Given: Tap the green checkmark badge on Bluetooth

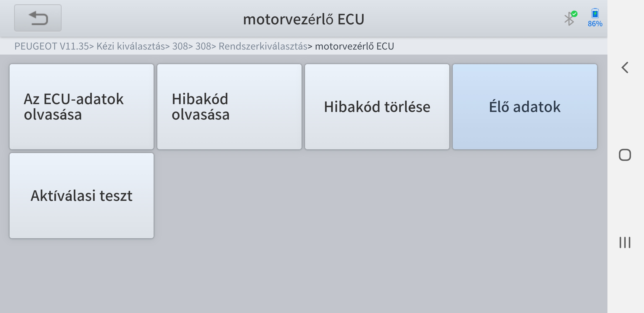Looking at the screenshot, I should point(575,14).
